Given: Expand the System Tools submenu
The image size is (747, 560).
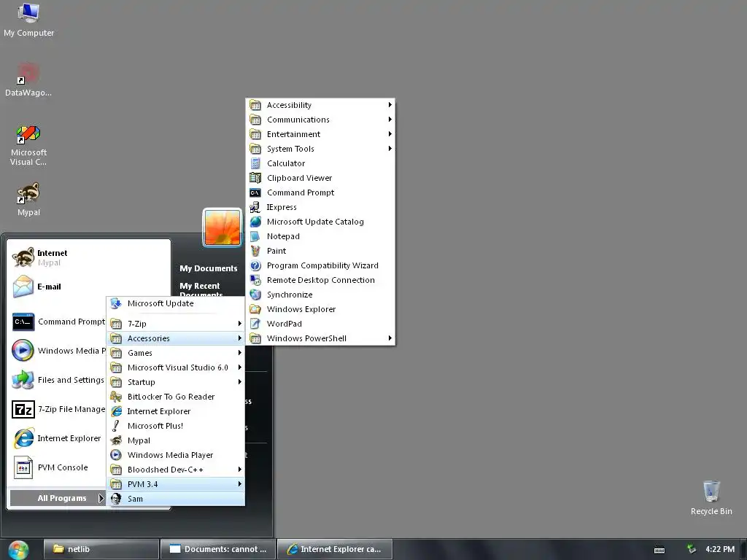Looking at the screenshot, I should pos(322,149).
